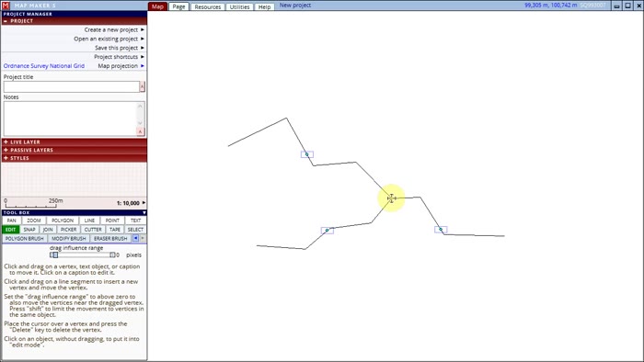Select the POINT tool
This screenshot has width=644, height=362.
click(112, 221)
